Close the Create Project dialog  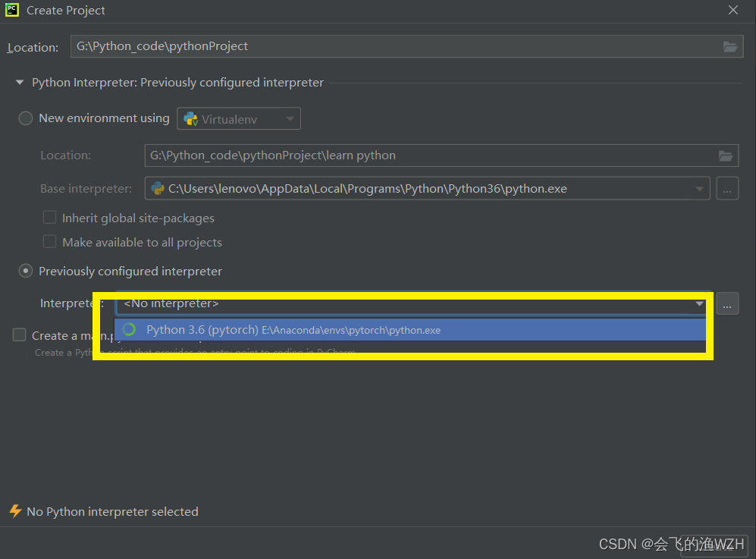click(732, 10)
